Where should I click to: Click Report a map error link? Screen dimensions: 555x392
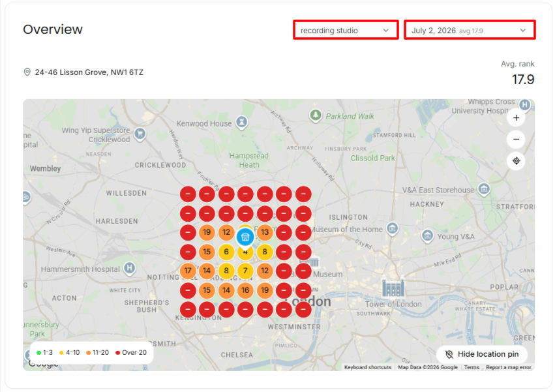[508, 367]
